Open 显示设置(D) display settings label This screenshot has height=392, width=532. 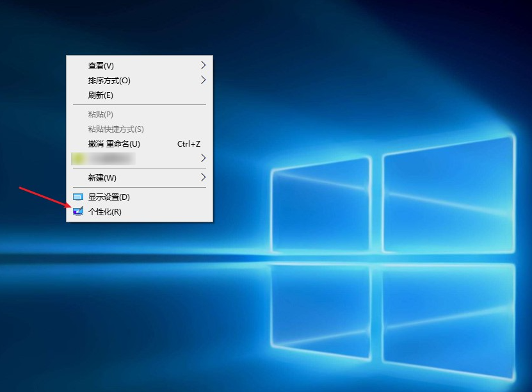point(109,197)
